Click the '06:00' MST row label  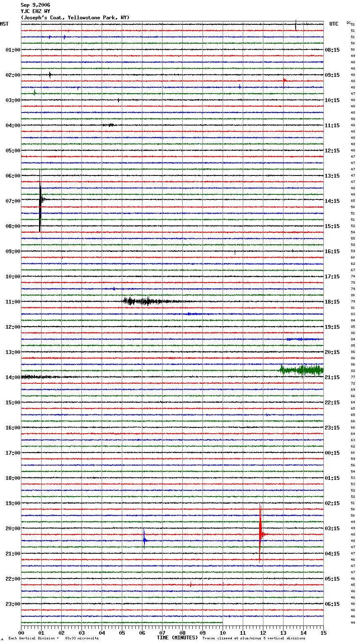(x=13, y=176)
